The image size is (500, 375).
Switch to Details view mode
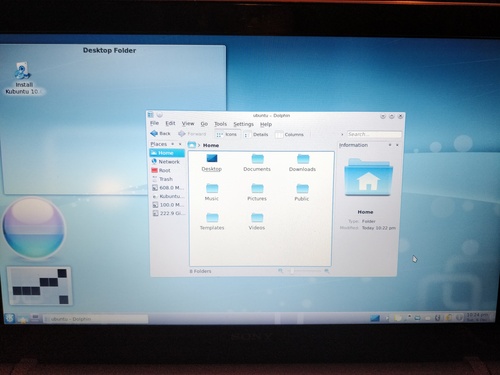[x=256, y=135]
